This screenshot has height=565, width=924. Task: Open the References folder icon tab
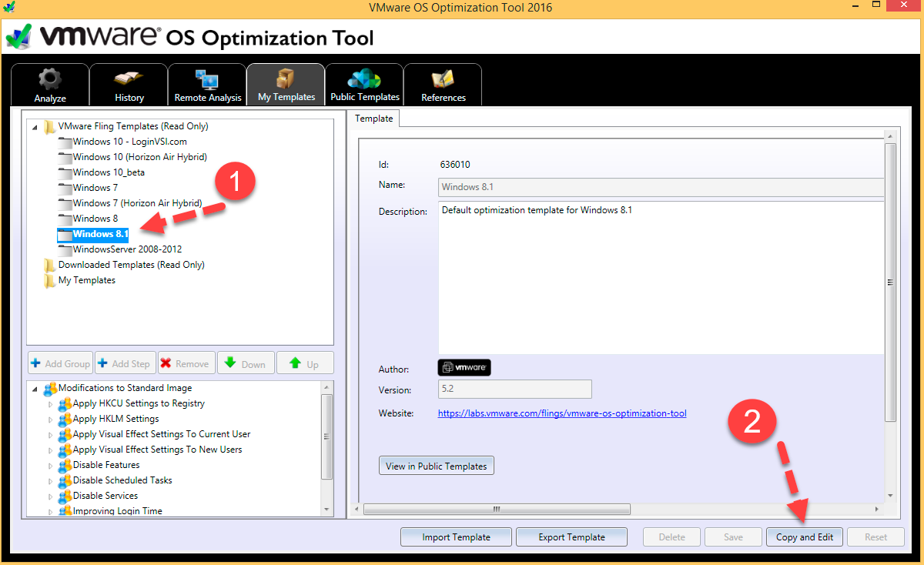click(443, 85)
